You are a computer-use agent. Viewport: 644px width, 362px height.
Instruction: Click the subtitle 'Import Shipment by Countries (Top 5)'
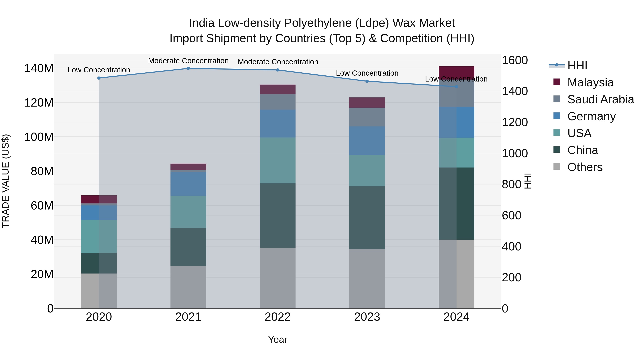[x=267, y=38]
